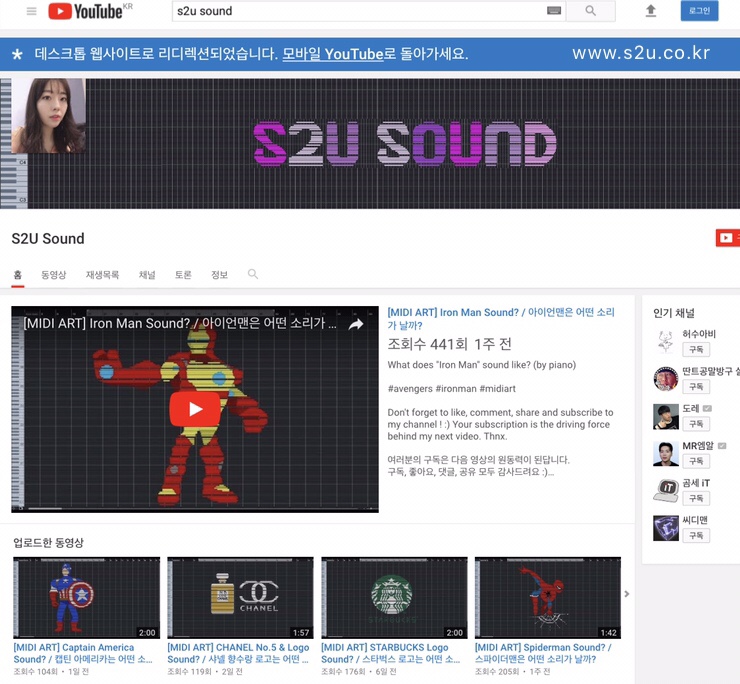740x684 pixels.
Task: Subscribe to the 씨디맨 channel
Action: pyautogui.click(x=696, y=536)
